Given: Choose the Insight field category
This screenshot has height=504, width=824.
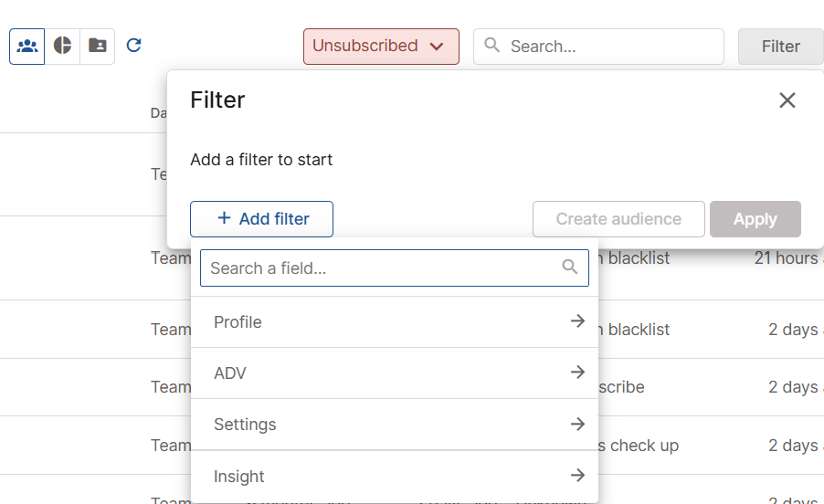Looking at the screenshot, I should click(x=239, y=476).
